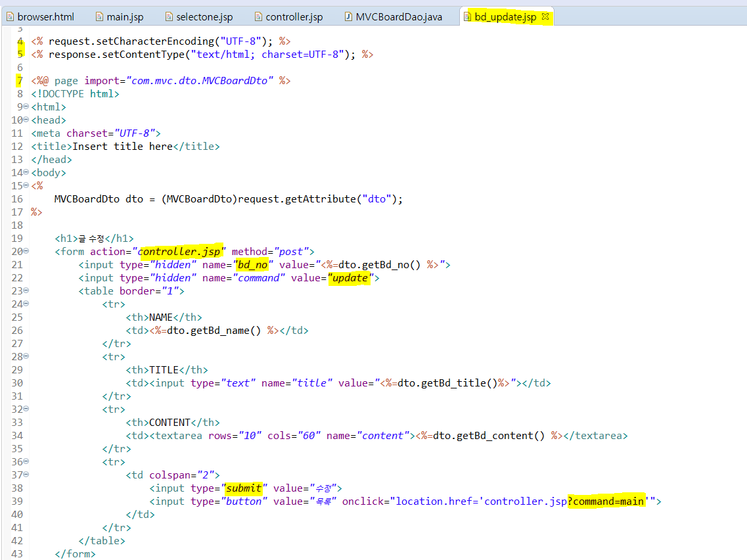747x560 pixels.
Task: Click the method="post" attribute
Action: click(270, 252)
